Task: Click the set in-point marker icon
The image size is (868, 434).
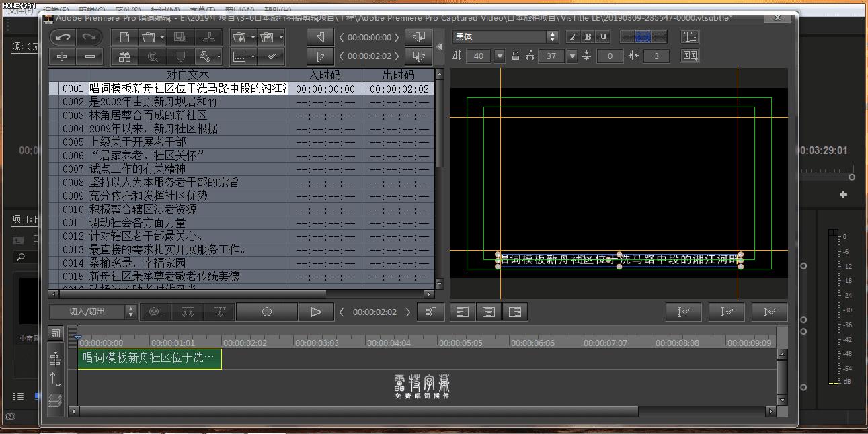Action: tap(321, 38)
